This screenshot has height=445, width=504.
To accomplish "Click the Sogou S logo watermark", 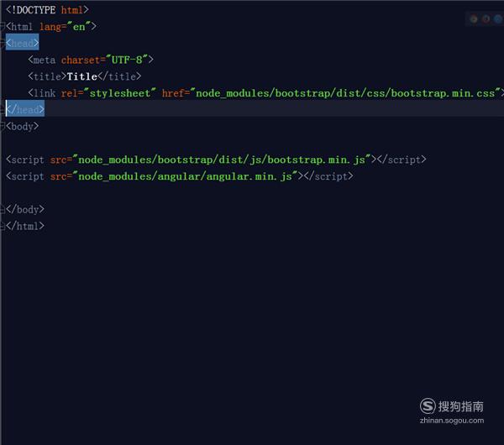I will click(428, 406).
